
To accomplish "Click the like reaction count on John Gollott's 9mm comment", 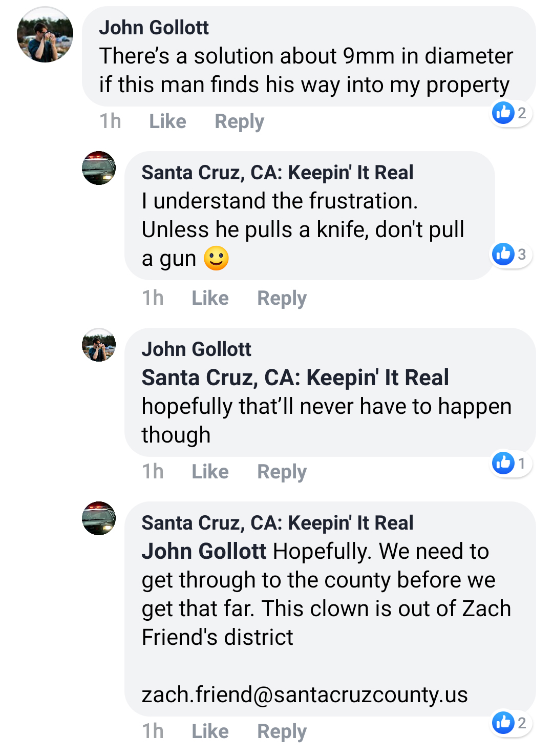I will [x=511, y=113].
